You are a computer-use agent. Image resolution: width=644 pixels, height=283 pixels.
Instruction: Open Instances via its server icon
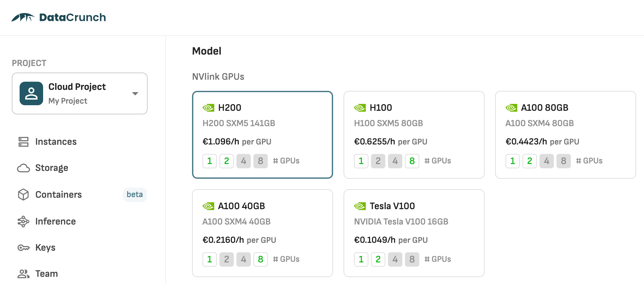pos(24,142)
